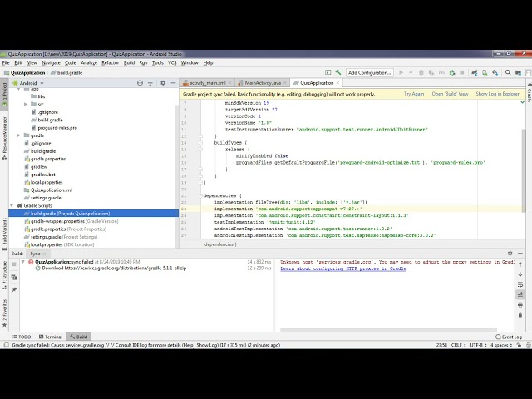Switch to the MainActivity.java tab
Image resolution: width=532 pixels, height=399 pixels.
pyautogui.click(x=263, y=83)
